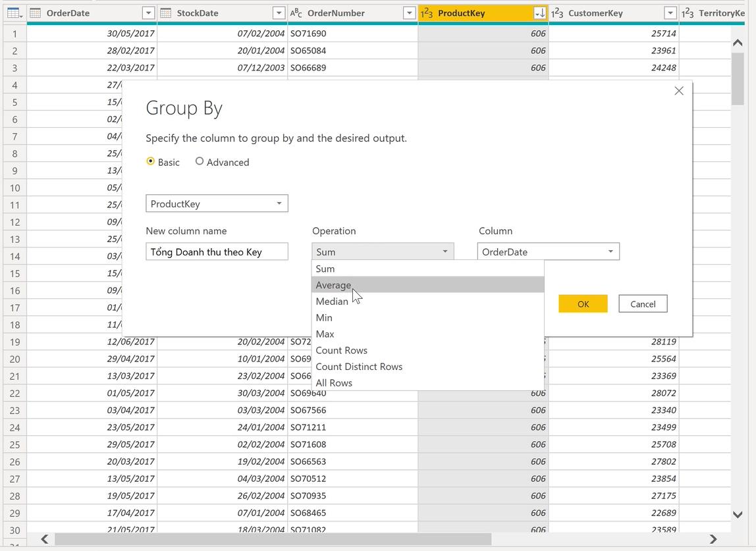This screenshot has width=756, height=551.
Task: Open the filter dropdown on OrderDate column
Action: (148, 13)
